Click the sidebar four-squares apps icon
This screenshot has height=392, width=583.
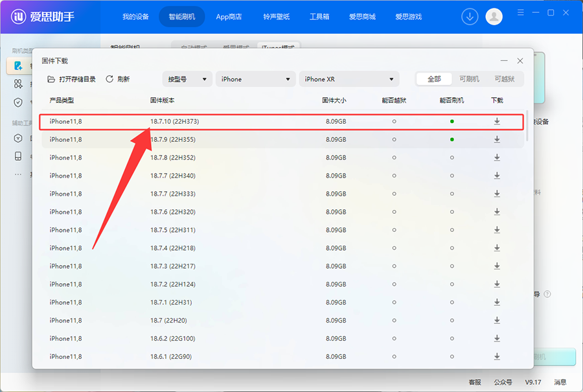(x=18, y=84)
